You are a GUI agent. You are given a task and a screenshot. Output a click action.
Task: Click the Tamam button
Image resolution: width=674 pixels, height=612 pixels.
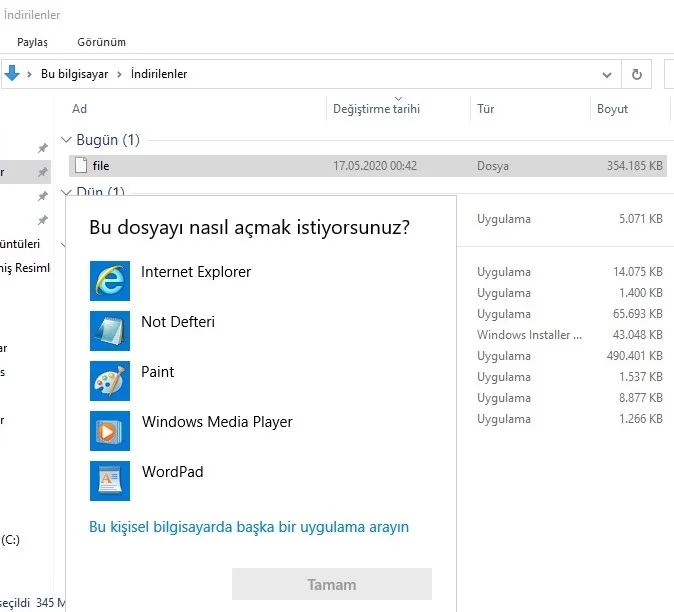(x=332, y=584)
